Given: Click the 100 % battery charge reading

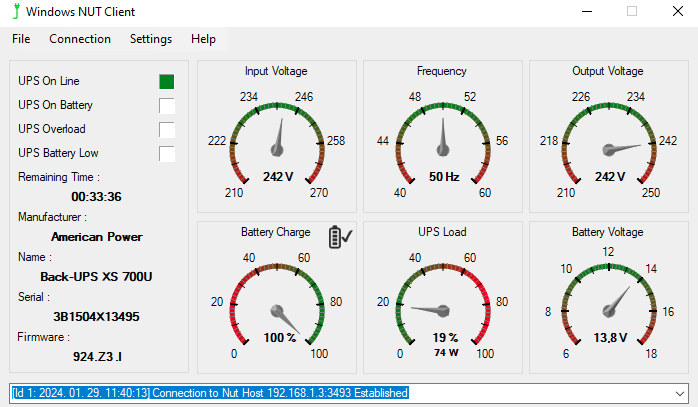Looking at the screenshot, I should [280, 338].
